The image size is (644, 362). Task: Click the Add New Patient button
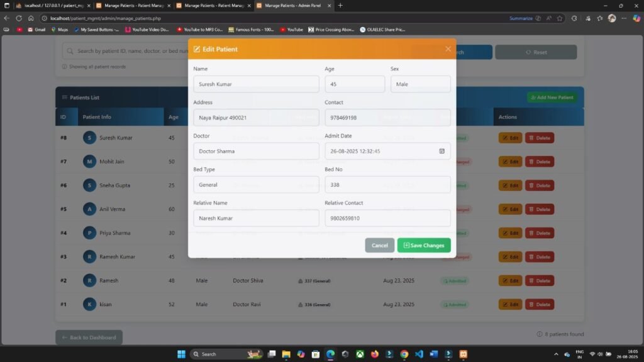coord(553,97)
